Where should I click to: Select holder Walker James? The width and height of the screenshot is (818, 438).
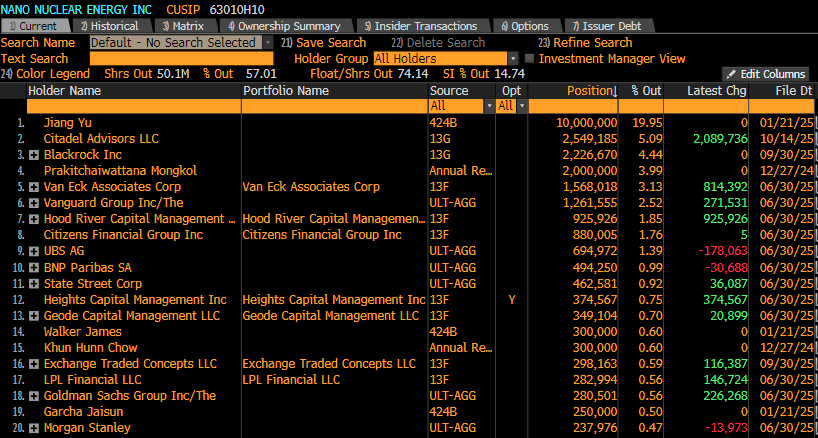(x=82, y=332)
